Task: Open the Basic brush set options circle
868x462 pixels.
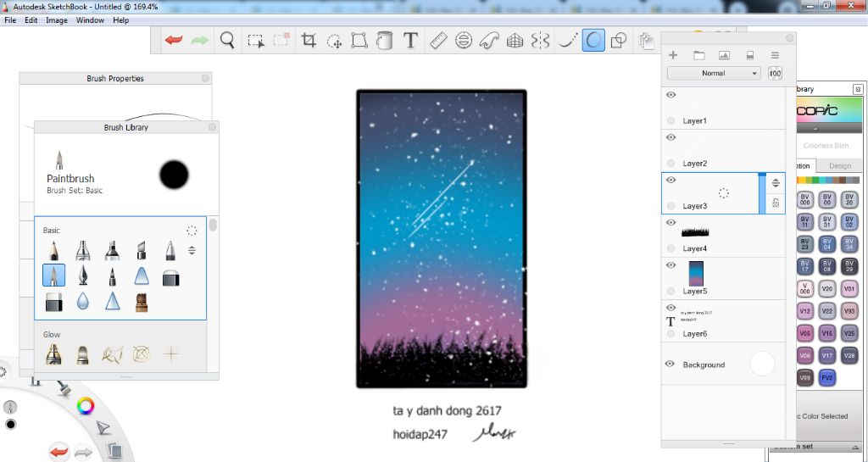Action: click(x=192, y=231)
